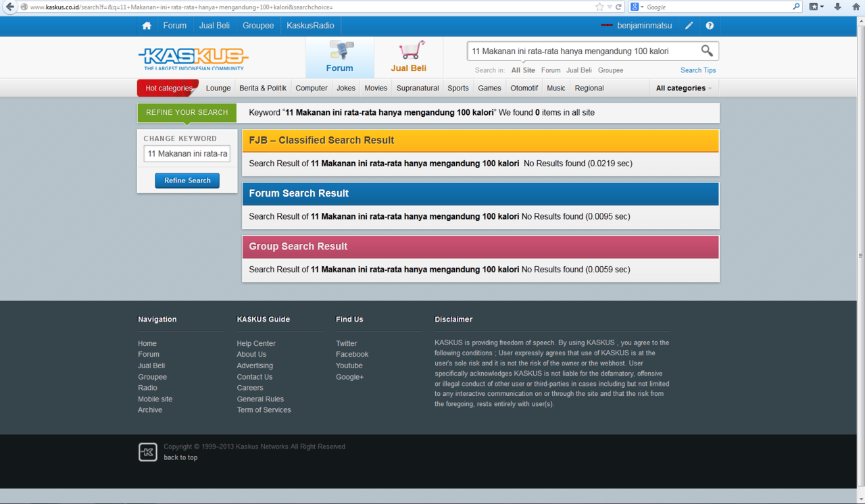
Task: Open the address bar history dropdown arrow
Action: tap(609, 7)
